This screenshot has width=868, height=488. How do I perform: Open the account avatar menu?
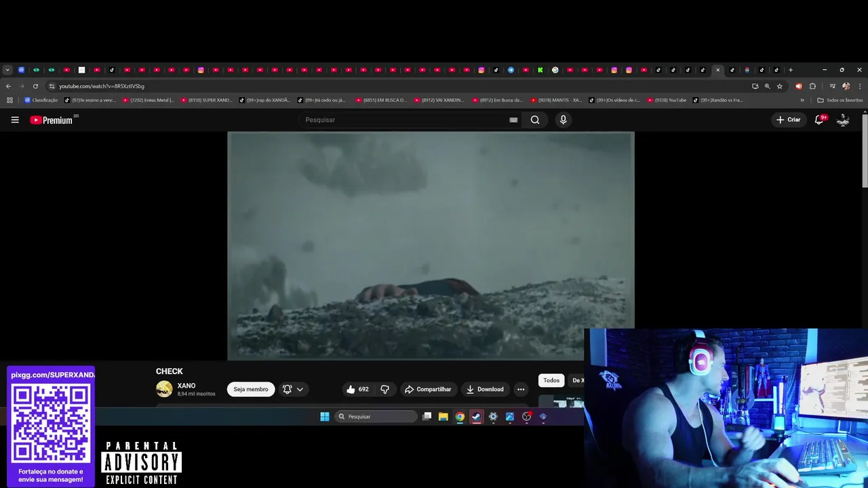[x=843, y=120]
